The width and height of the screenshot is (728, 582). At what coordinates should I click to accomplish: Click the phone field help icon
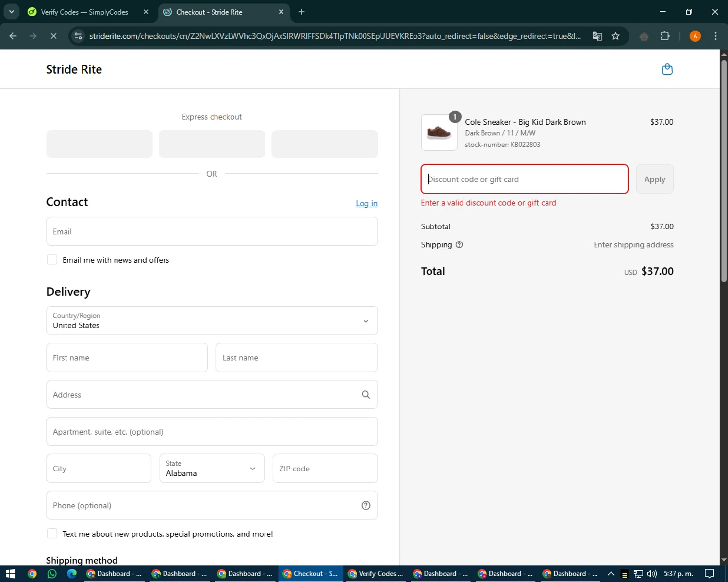[365, 505]
